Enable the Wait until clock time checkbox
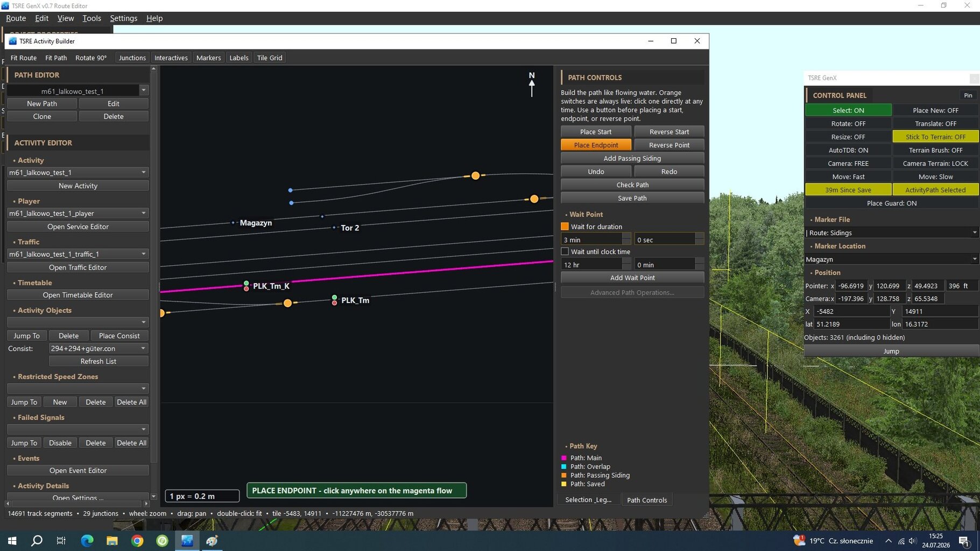Image resolution: width=980 pixels, height=551 pixels. pos(565,251)
